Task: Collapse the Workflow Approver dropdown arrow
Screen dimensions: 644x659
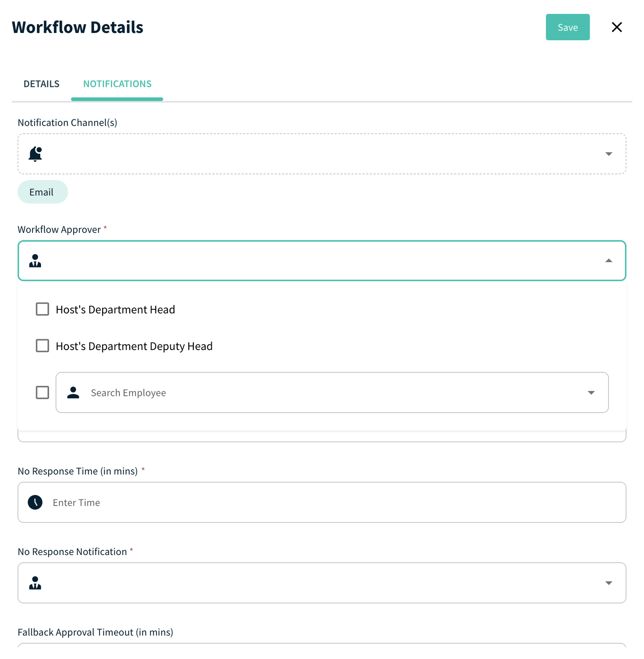Action: [609, 261]
